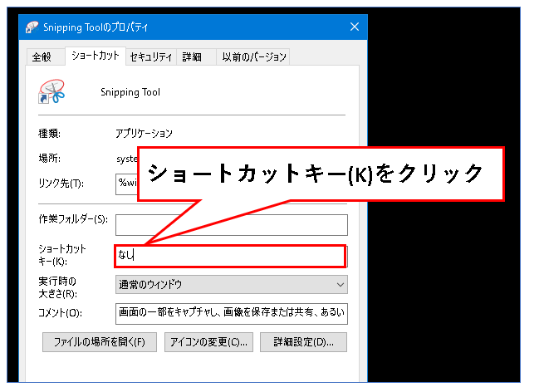The image size is (539, 392).
Task: Click the 種類: label
Action: [x=50, y=133]
